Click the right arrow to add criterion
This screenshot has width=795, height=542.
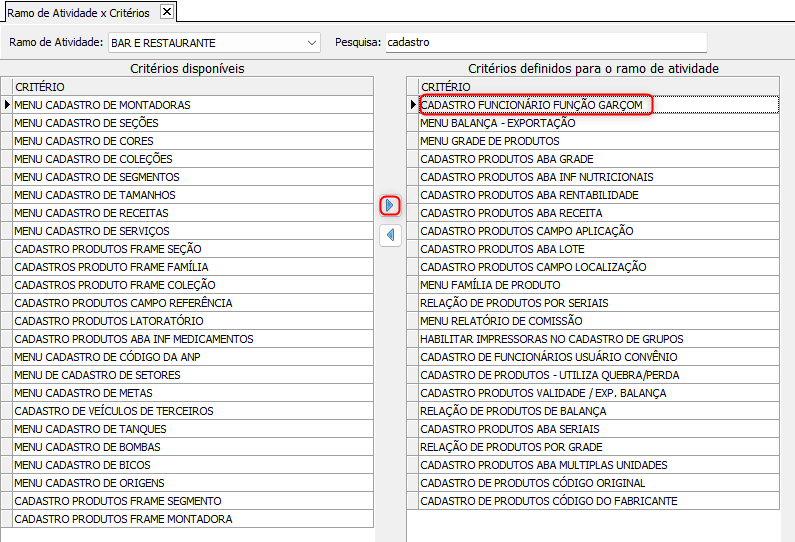(390, 205)
